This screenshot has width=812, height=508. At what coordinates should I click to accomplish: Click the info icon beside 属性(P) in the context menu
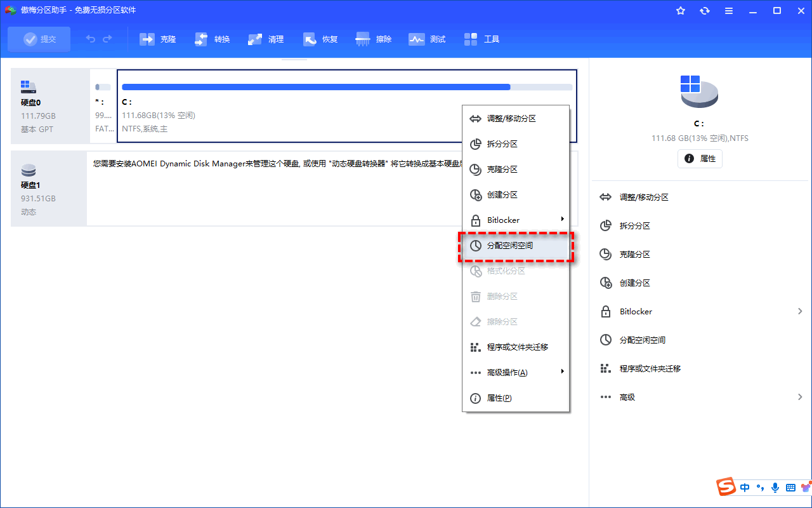pos(475,398)
